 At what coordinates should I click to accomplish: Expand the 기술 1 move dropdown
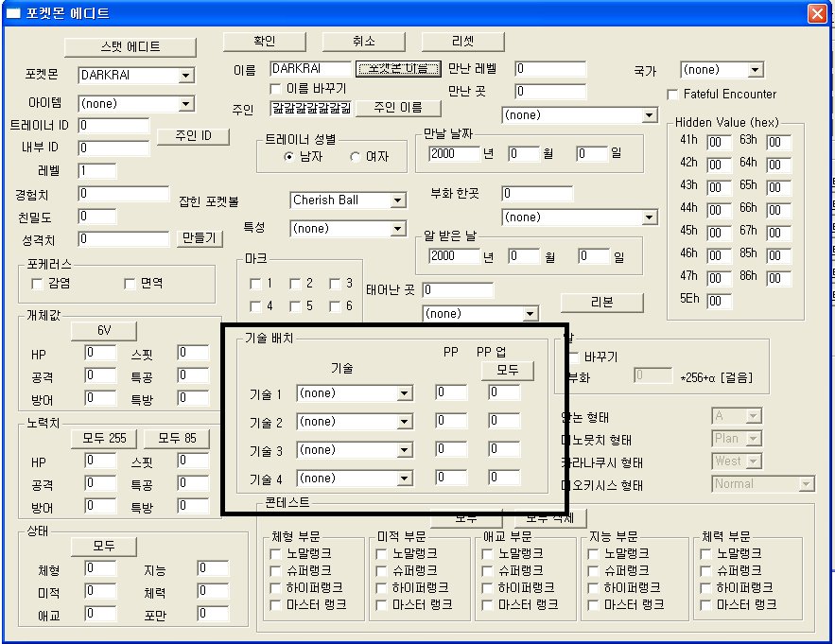tap(404, 393)
